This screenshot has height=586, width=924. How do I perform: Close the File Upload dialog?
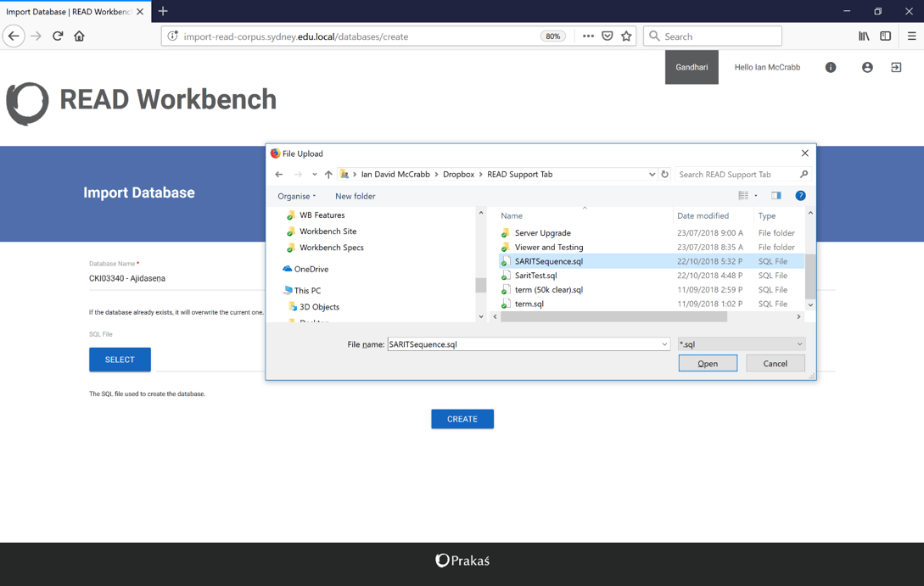(x=804, y=153)
